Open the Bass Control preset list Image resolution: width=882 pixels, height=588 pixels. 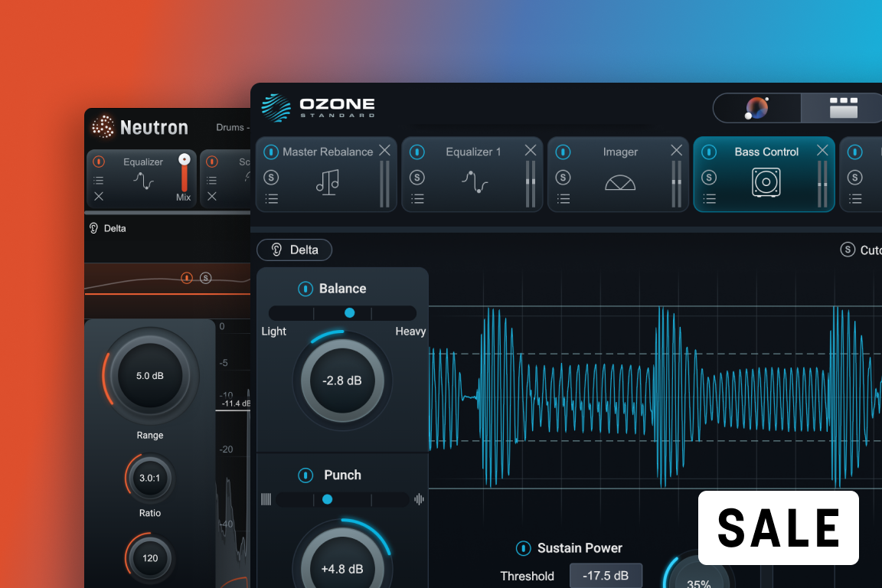point(709,199)
